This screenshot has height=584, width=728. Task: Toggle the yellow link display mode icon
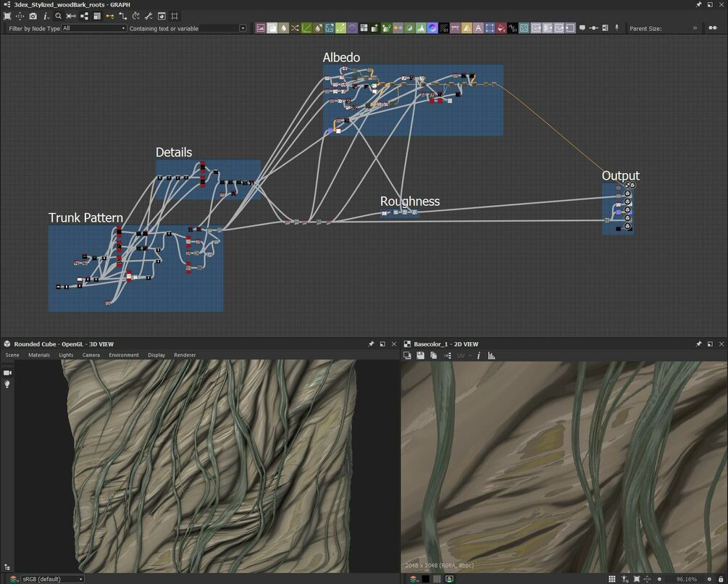[110, 16]
